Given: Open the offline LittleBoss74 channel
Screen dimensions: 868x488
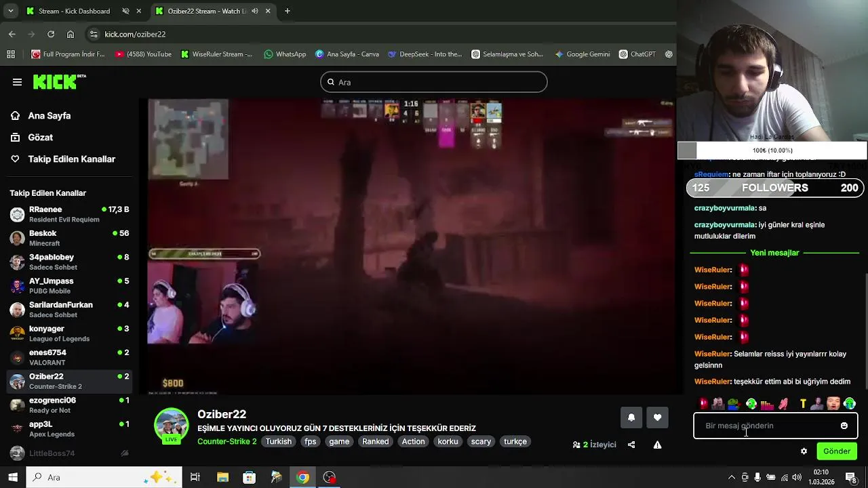Looking at the screenshot, I should coord(70,453).
